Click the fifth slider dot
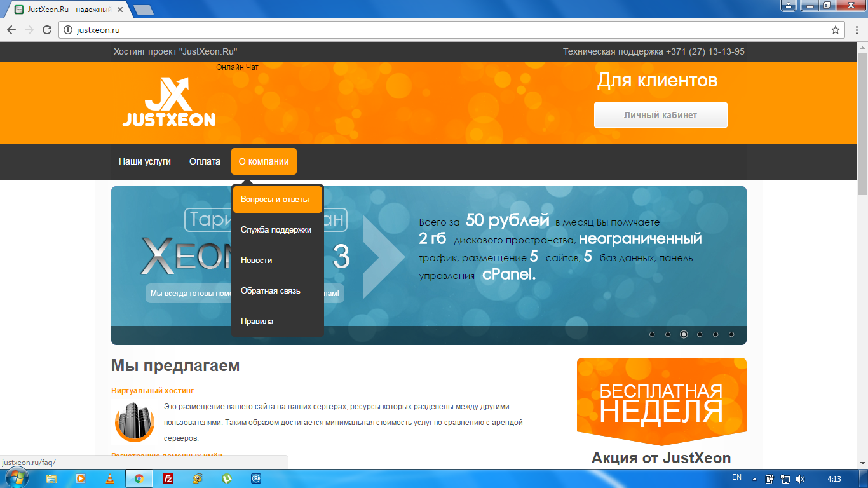 pos(715,334)
